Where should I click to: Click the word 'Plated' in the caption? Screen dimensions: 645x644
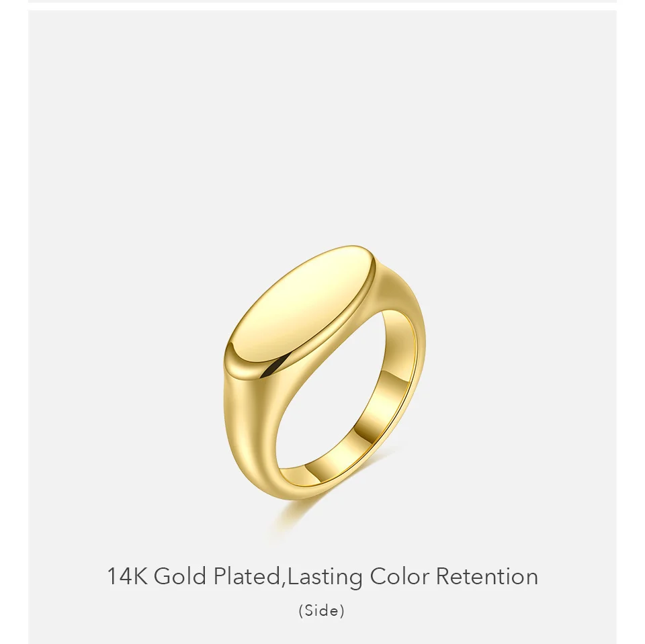tap(247, 576)
